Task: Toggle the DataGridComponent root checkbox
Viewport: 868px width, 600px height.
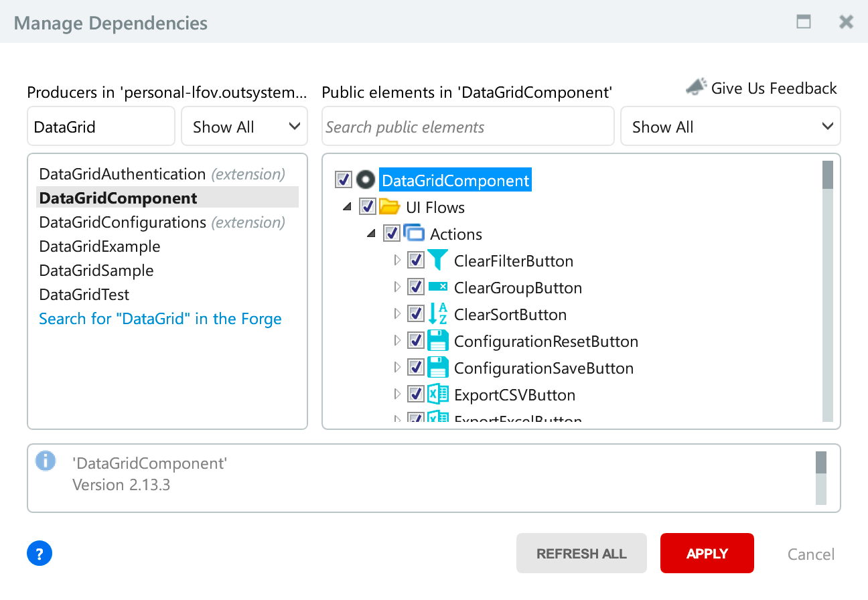Action: [344, 180]
